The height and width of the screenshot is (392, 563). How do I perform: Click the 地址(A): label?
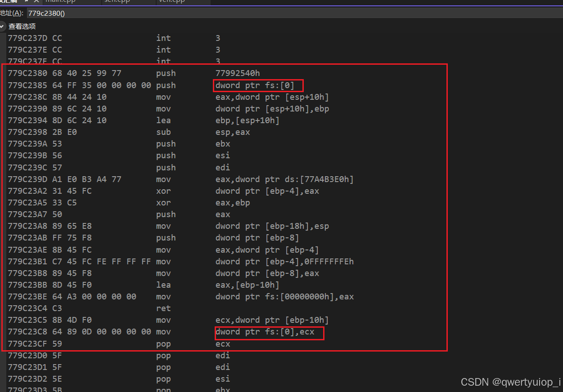click(x=12, y=13)
